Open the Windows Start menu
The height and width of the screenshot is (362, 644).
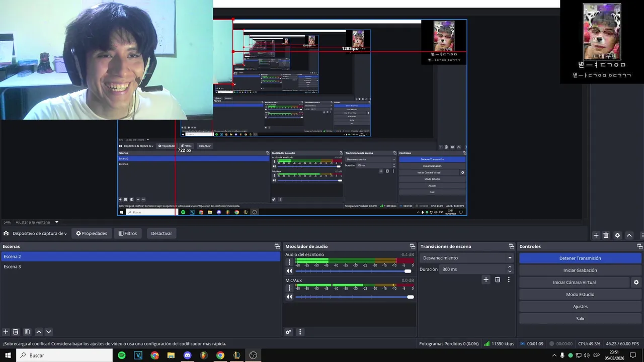[x=8, y=355]
